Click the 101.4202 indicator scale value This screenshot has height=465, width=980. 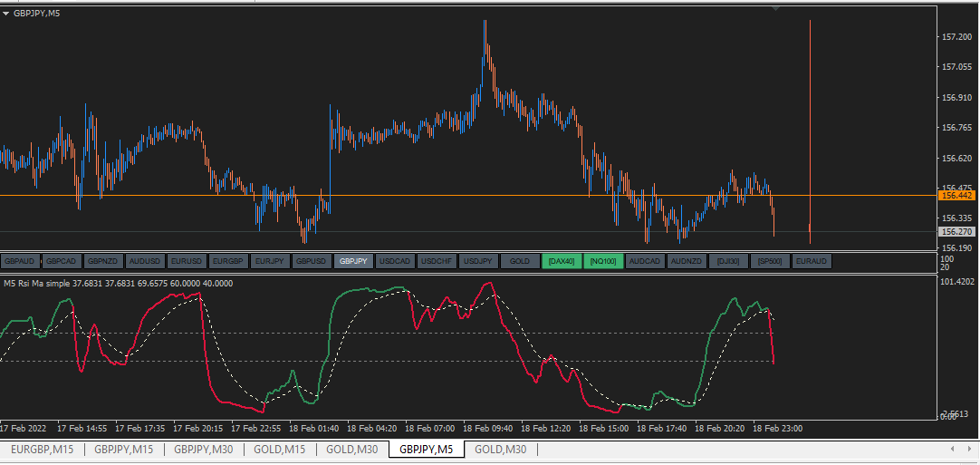pos(957,282)
